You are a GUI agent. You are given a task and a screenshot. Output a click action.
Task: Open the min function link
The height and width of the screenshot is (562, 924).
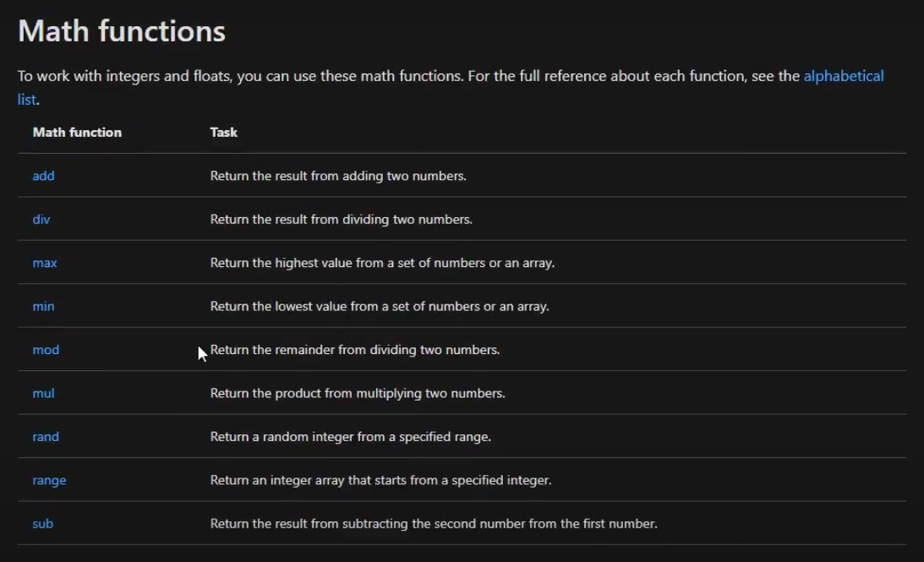(x=43, y=306)
